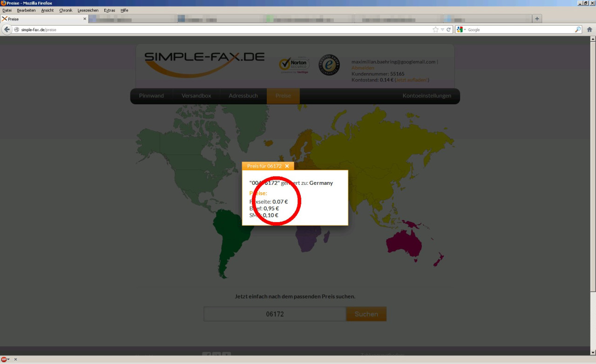The height and width of the screenshot is (364, 596).
Task: Click the 0,95 € Brief price
Action: [x=271, y=209]
